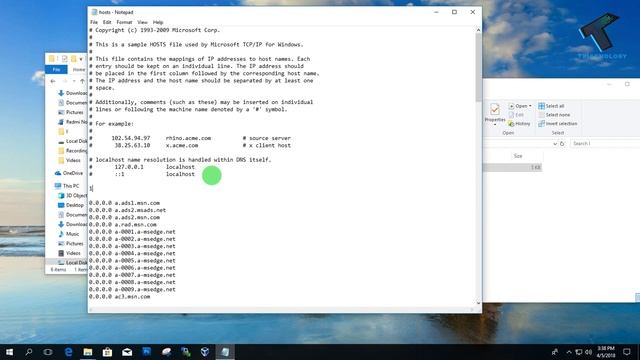Show hidden tray icons chevron

(x=569, y=352)
